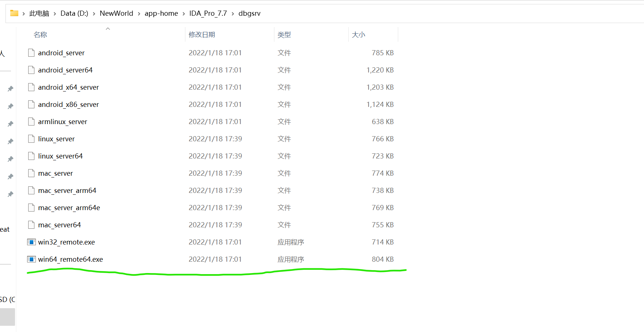This screenshot has height=332, width=644.
Task: Click the linux_server64 file icon
Action: 31,156
